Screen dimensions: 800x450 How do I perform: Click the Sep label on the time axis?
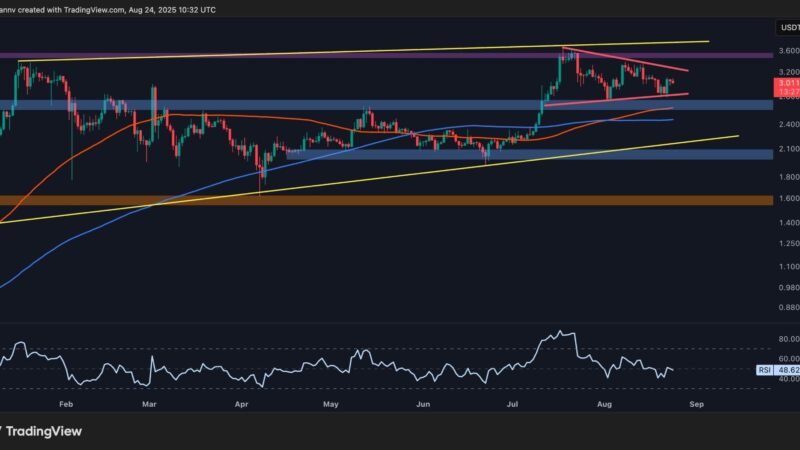point(696,404)
